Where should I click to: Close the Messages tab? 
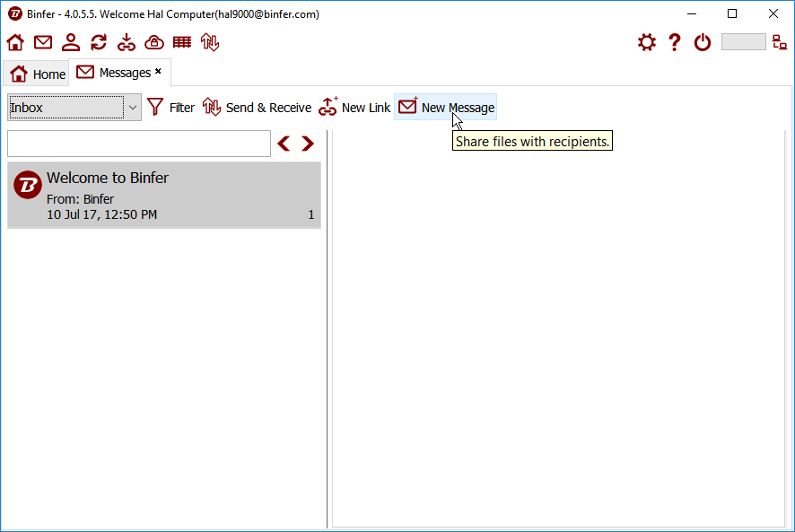pyautogui.click(x=158, y=72)
